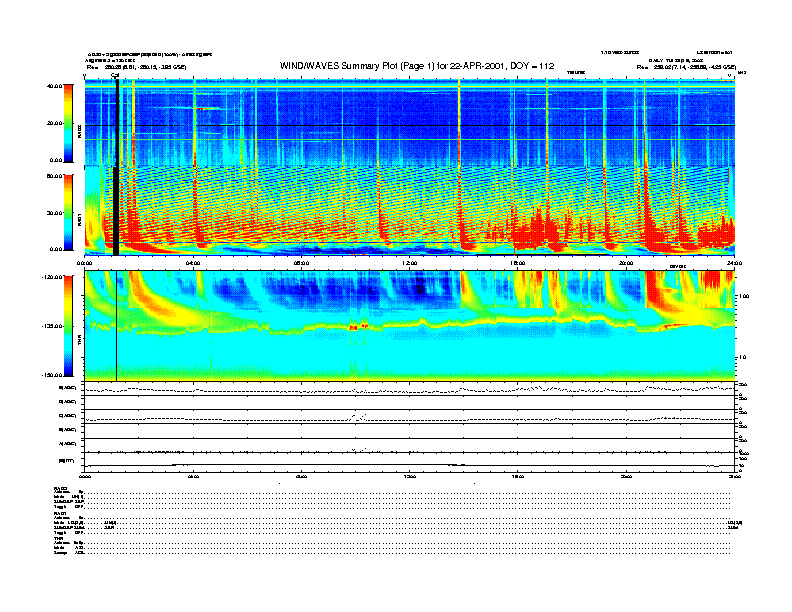Click the 24:00 label at time axis end
This screenshot has height=612, width=792.
[x=733, y=262]
